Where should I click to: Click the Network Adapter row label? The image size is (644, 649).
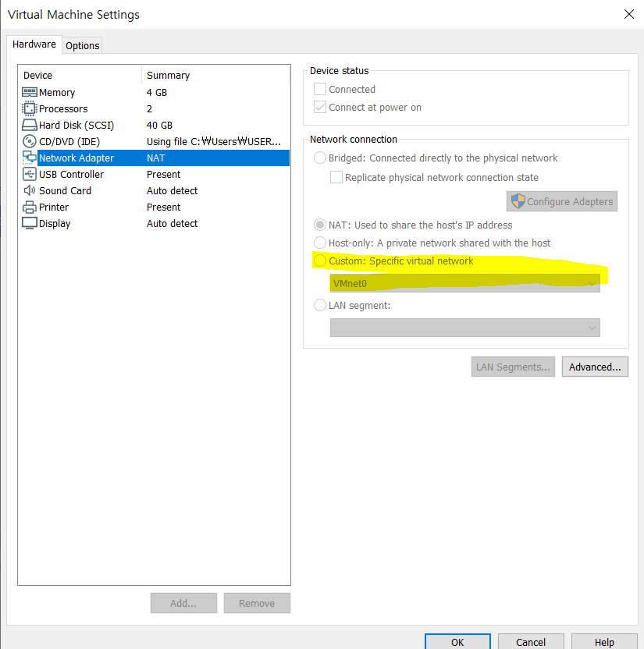[x=76, y=158]
